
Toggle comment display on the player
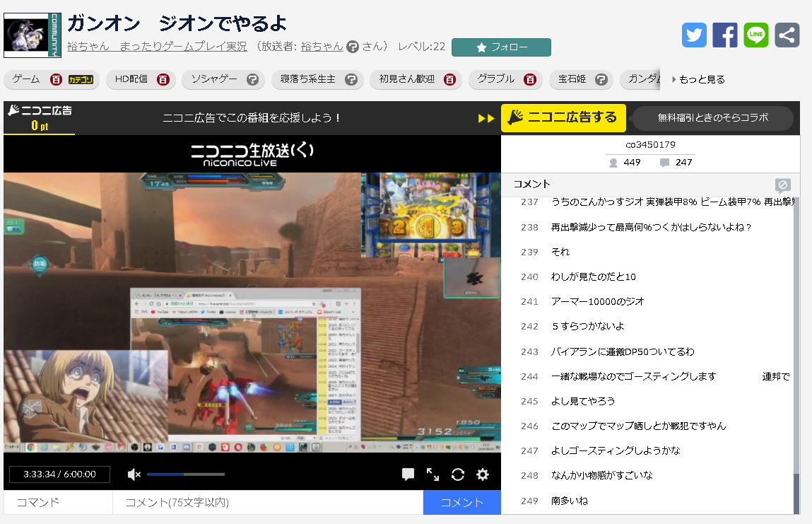(x=408, y=474)
